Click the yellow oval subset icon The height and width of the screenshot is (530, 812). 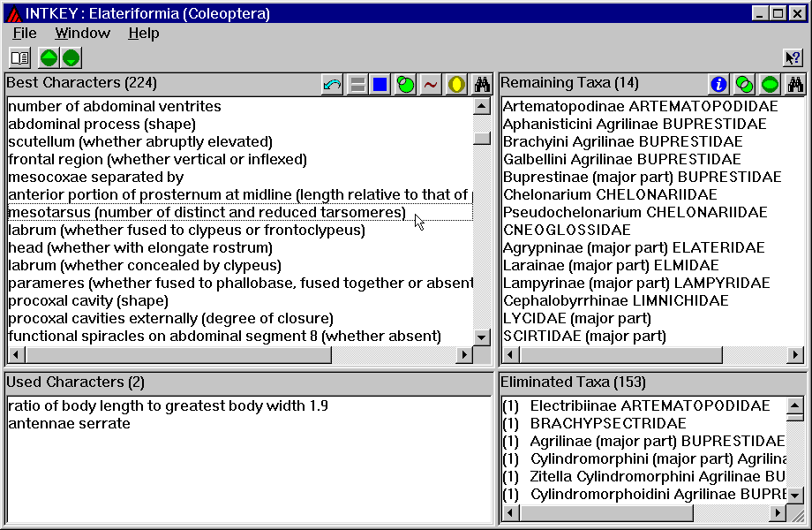(456, 84)
